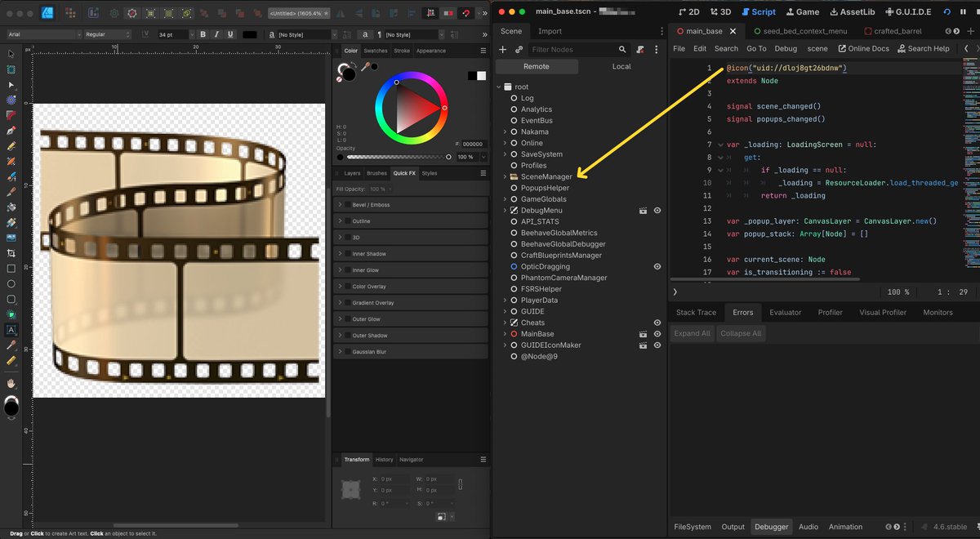Enable the Bevel / Emboss effect checkbox
The image size is (980, 539).
tap(347, 205)
